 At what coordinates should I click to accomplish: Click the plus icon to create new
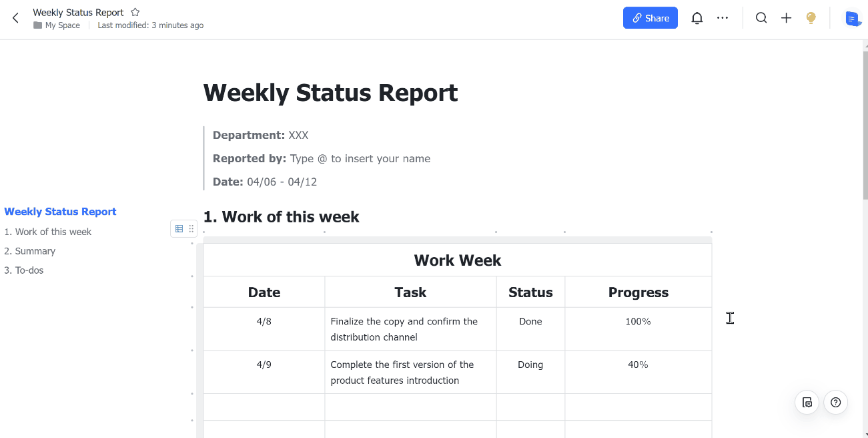click(786, 18)
